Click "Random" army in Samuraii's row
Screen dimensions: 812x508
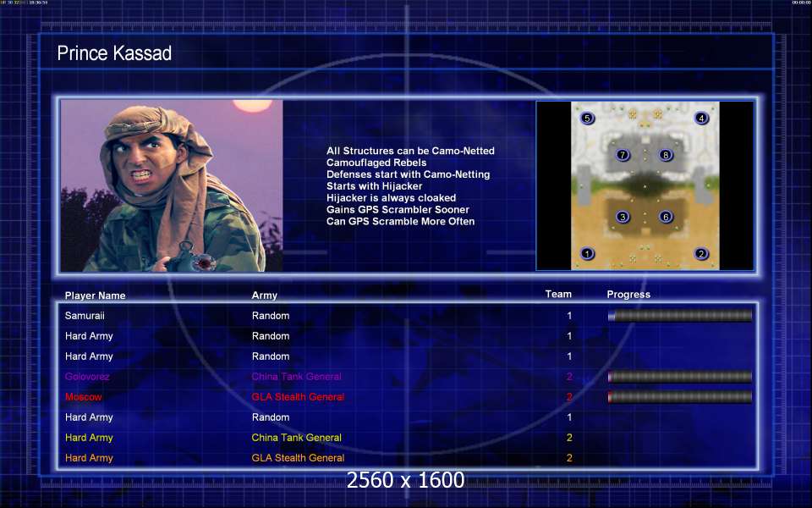271,315
